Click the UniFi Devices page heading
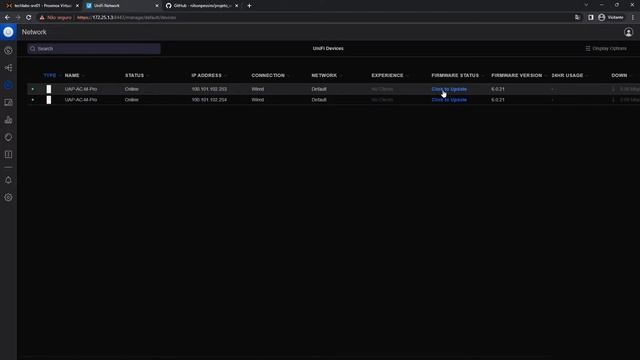Screen dimensions: 640x360 pyautogui.click(x=328, y=49)
